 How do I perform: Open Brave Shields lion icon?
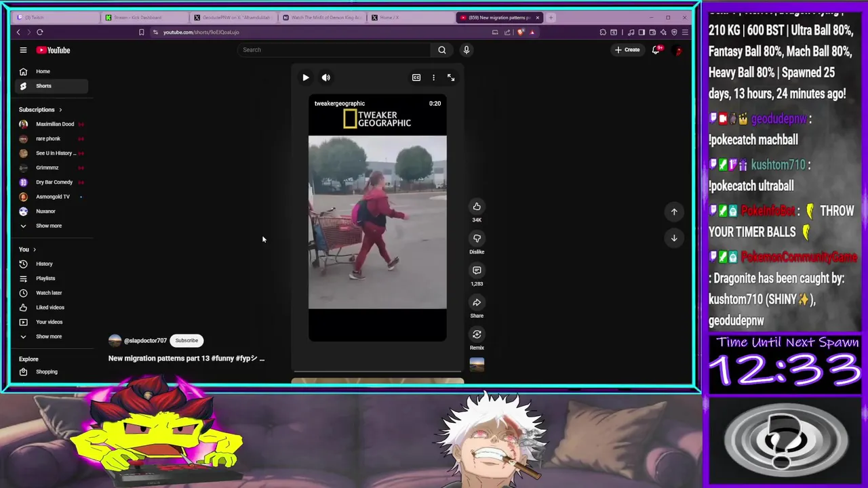point(521,32)
